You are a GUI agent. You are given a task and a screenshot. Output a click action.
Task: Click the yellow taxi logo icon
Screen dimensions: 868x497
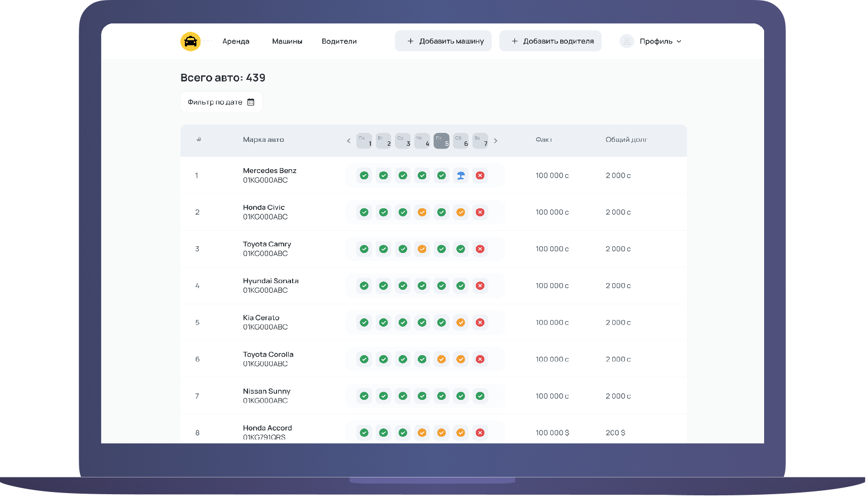[190, 41]
